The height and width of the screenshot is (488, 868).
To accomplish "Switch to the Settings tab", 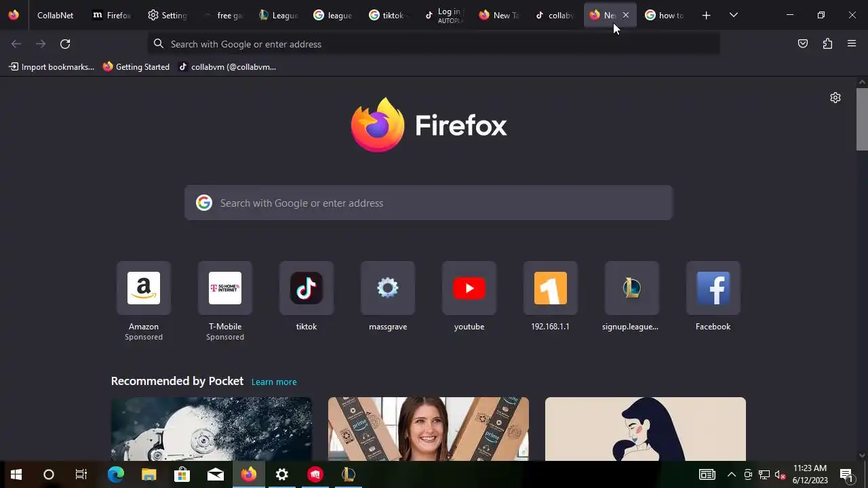I will (167, 15).
